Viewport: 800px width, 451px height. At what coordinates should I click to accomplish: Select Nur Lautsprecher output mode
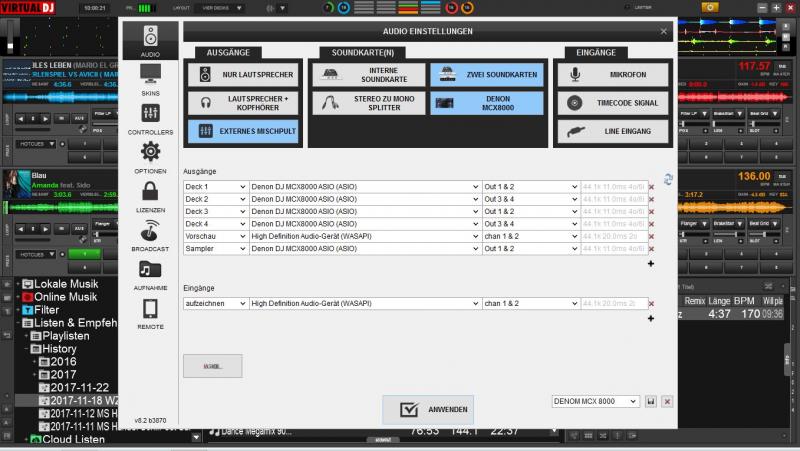tap(243, 74)
